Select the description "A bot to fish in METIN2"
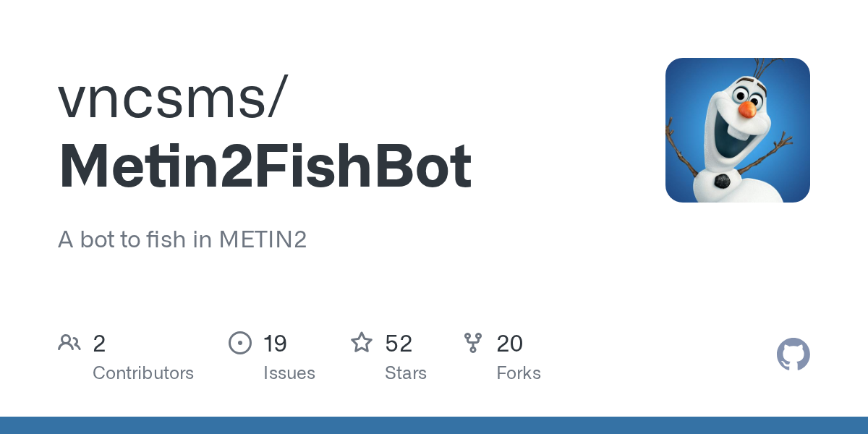Screen dimensions: 868x434 point(182,239)
